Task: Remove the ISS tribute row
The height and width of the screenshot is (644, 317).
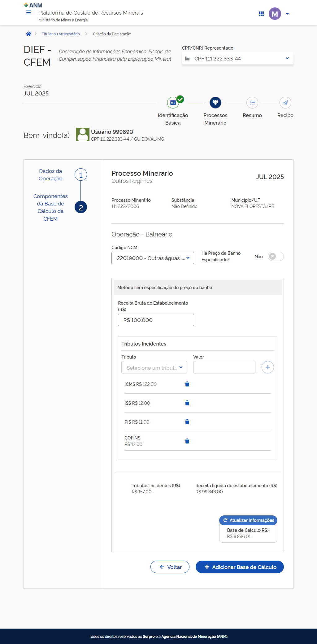Action: click(x=187, y=403)
